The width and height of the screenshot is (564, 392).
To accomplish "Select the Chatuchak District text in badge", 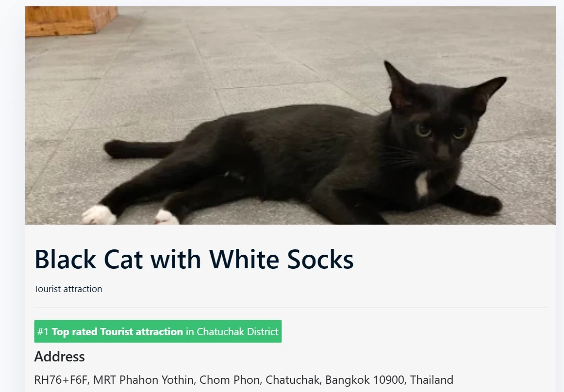I will tap(237, 331).
